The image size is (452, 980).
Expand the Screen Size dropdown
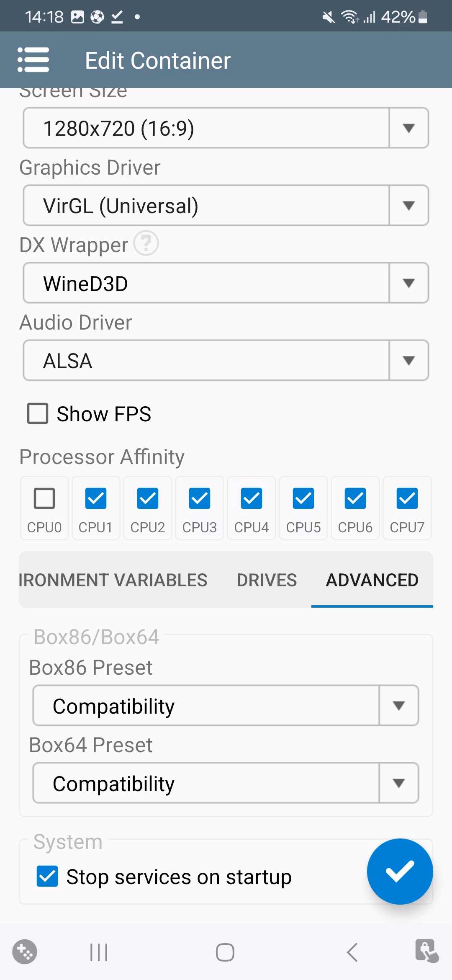click(226, 128)
